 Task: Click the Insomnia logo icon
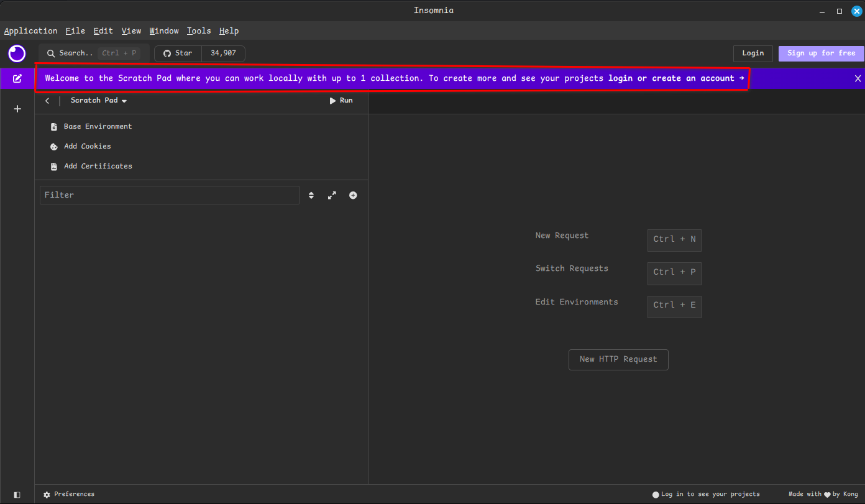17,53
